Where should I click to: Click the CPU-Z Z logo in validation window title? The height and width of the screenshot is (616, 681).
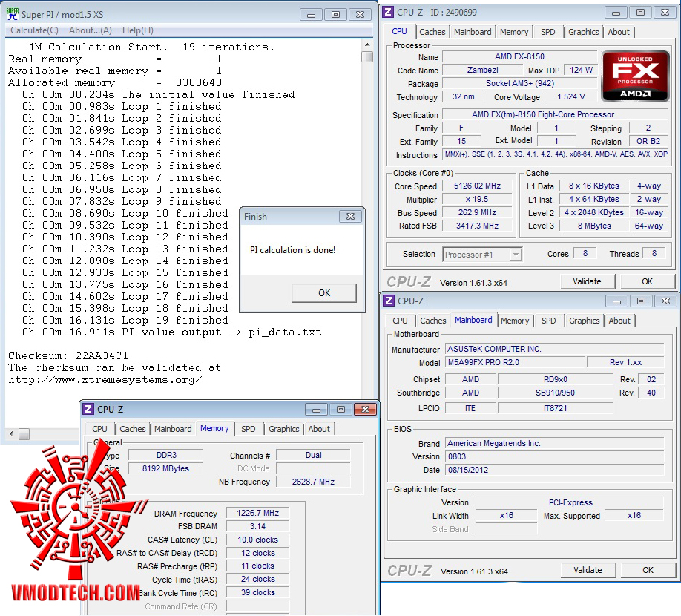coord(388,12)
